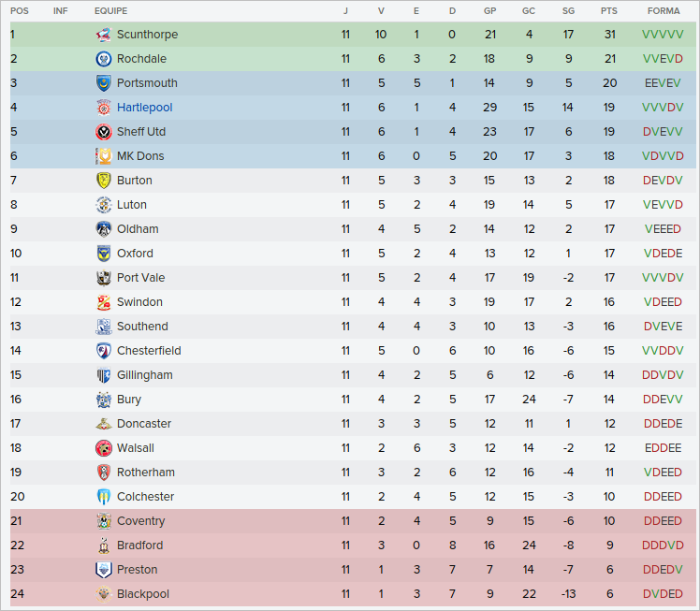Sort table by POS column header
The height and width of the screenshot is (611, 700).
click(x=20, y=10)
